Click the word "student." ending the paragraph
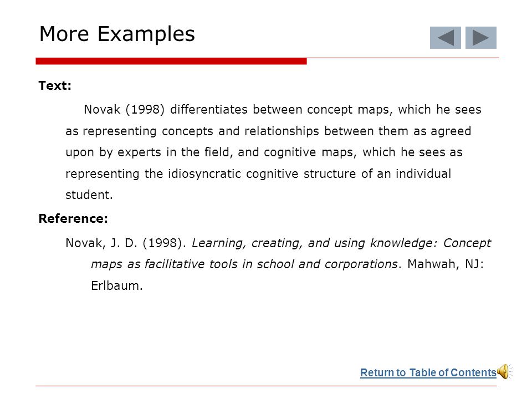Viewport: 532px width, 399px height. coord(89,195)
